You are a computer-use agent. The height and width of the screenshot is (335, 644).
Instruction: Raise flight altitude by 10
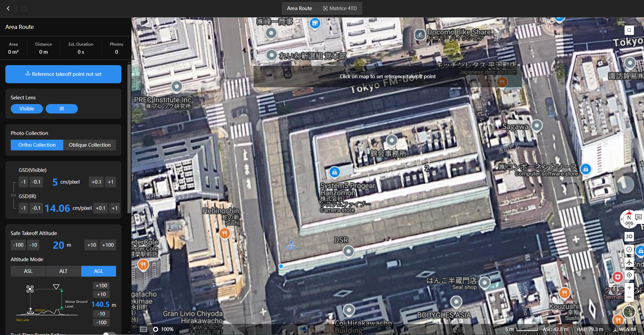click(x=101, y=294)
